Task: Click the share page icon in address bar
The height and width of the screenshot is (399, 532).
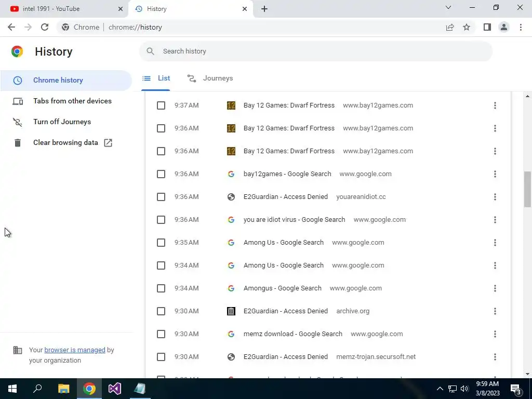Action: coord(450,27)
